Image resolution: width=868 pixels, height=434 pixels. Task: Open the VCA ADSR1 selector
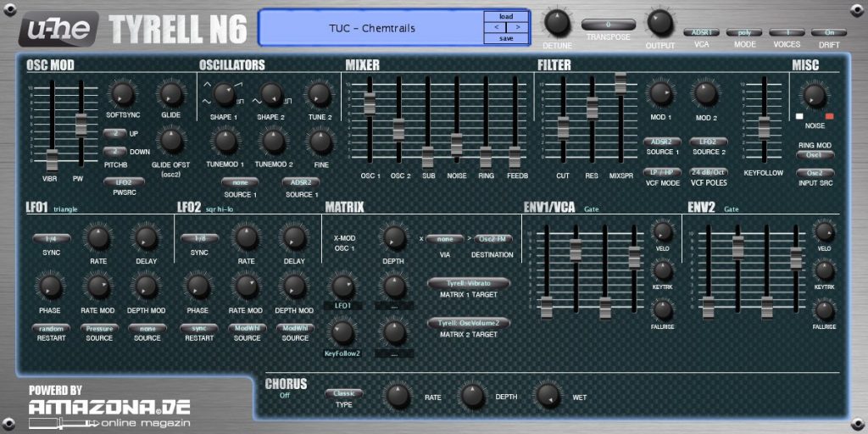click(x=701, y=33)
